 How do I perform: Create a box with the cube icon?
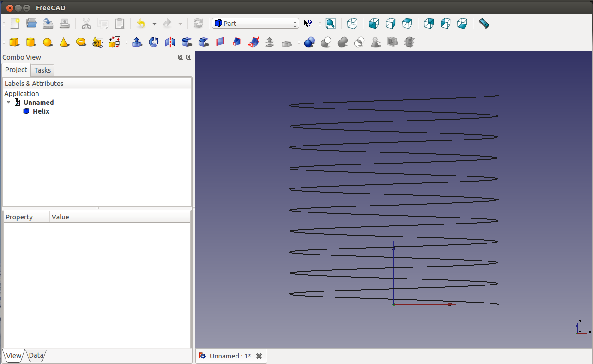tap(14, 42)
